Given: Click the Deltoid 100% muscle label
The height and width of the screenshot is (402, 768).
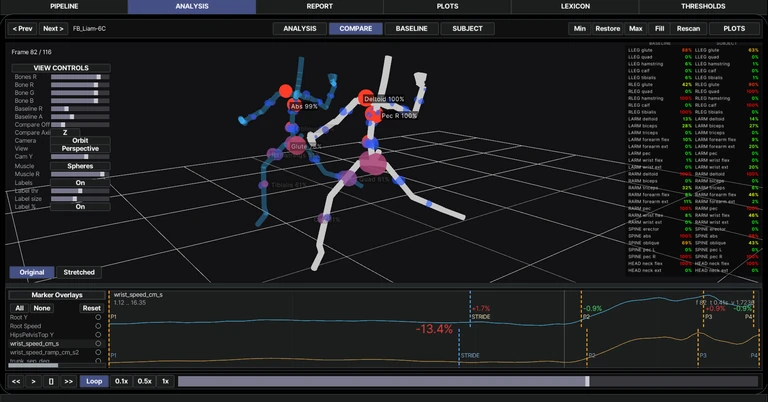Looking at the screenshot, I should 384,99.
